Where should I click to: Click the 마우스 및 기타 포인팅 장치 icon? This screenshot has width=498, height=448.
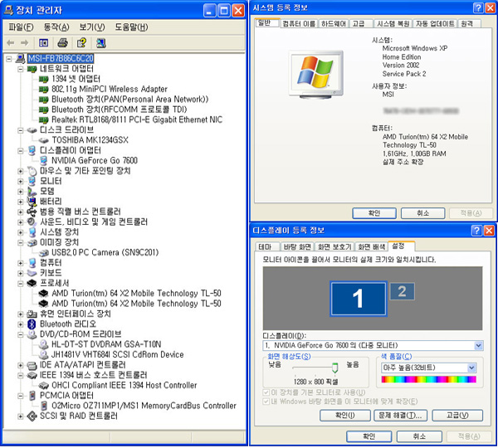(32, 171)
